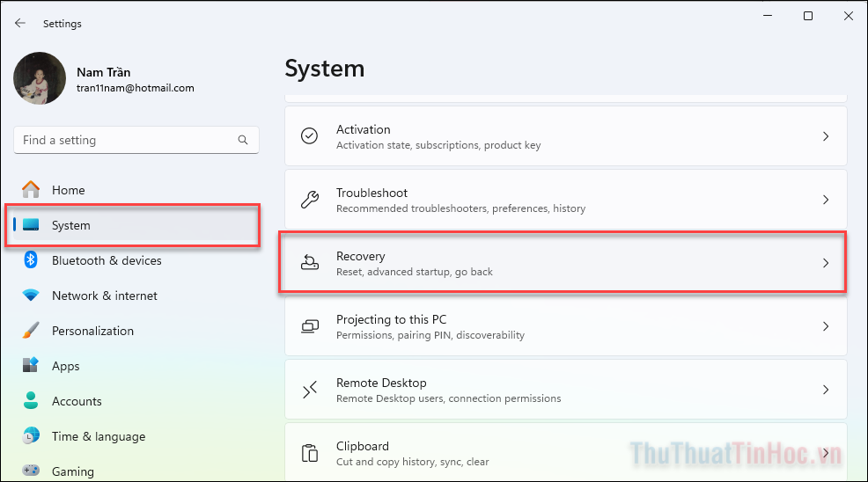
Task: Open Time & language label
Action: (x=99, y=436)
